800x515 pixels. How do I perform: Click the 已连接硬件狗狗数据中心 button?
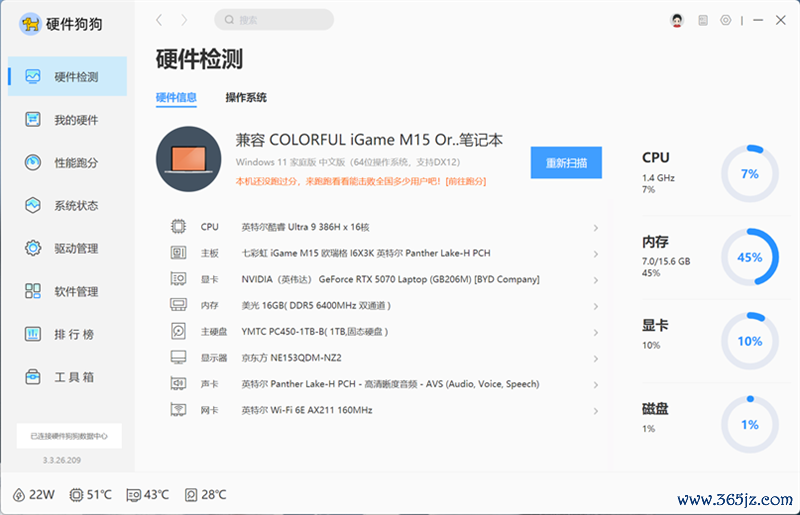point(69,436)
